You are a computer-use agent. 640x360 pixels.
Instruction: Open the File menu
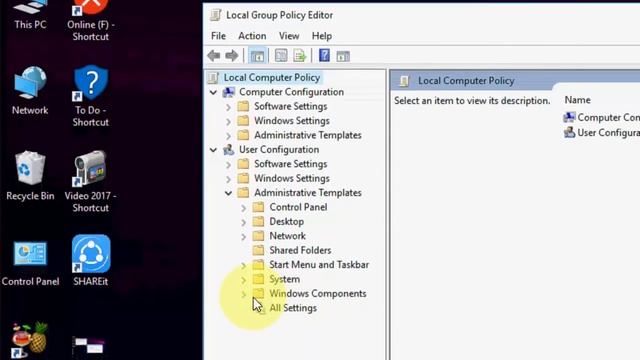pyautogui.click(x=218, y=36)
